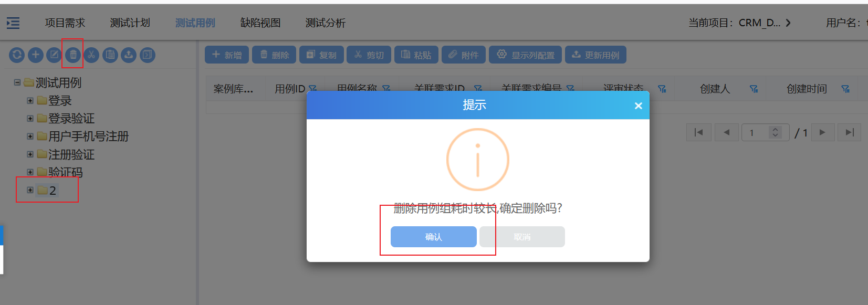Click the 删除 toolbar button
Viewport: 868px width, 305px height.
[274, 55]
